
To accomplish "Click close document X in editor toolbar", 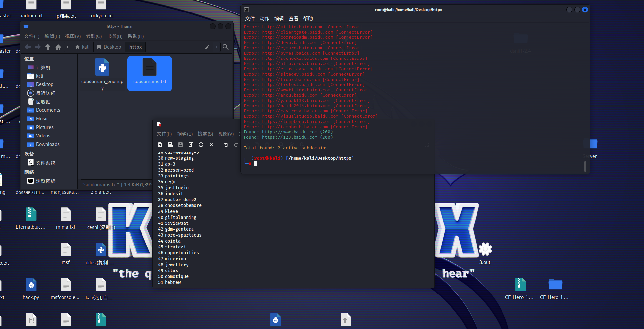I will 211,145.
